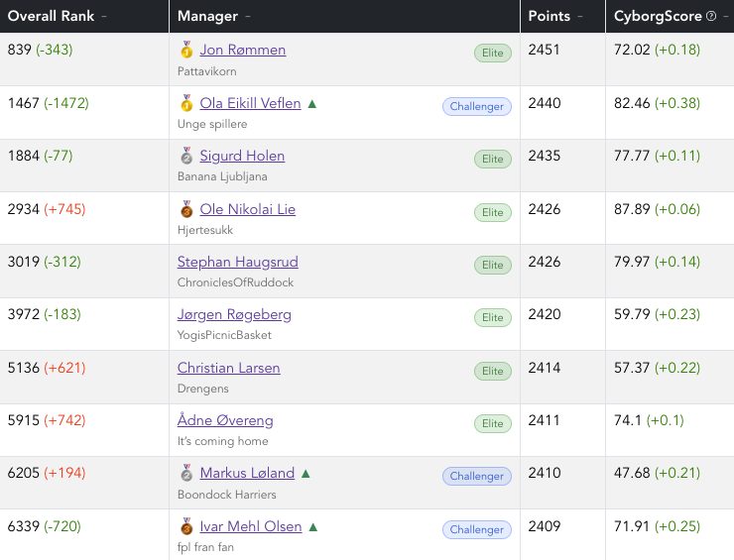Viewport: 734px width, 560px height.
Task: Click the green up arrow next to Ivar Mehl Olsen
Action: (x=313, y=526)
